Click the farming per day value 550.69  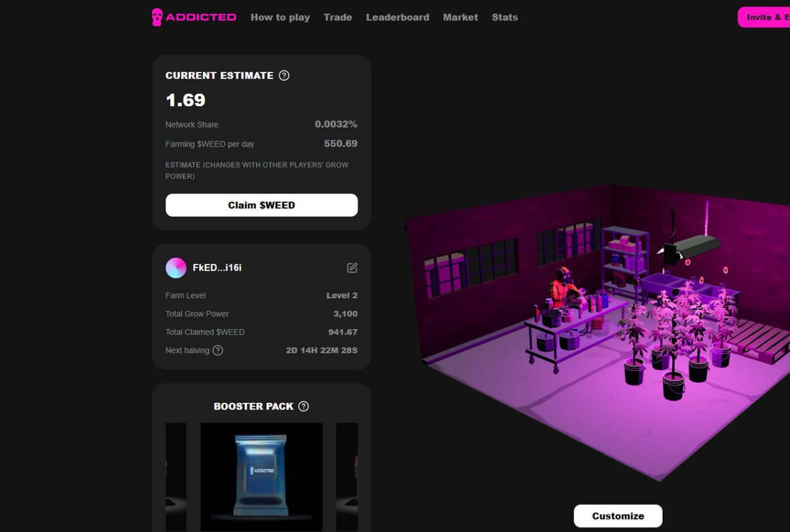tap(340, 144)
